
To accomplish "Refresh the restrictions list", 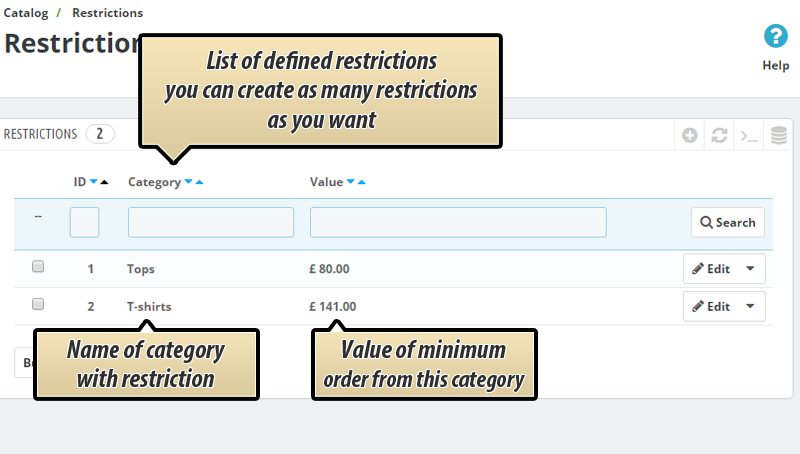I will (x=719, y=136).
